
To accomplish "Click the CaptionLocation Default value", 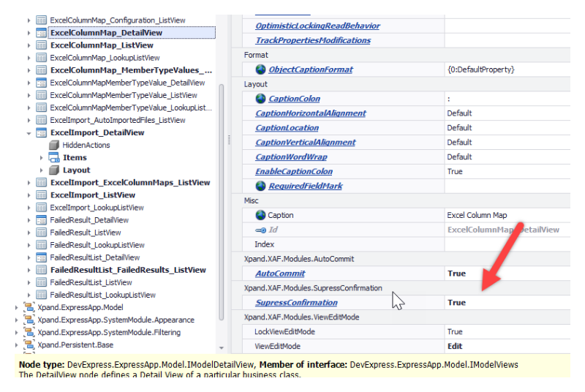I will point(507,127).
